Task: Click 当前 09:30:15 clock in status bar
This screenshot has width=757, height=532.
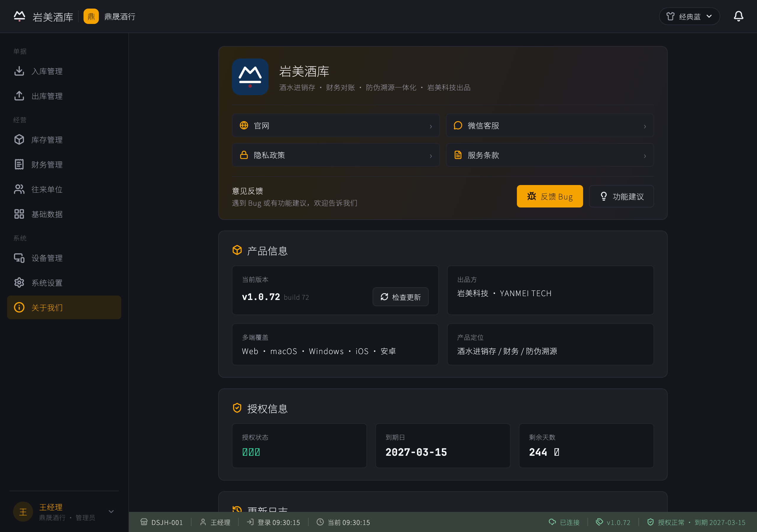Action: point(343,523)
